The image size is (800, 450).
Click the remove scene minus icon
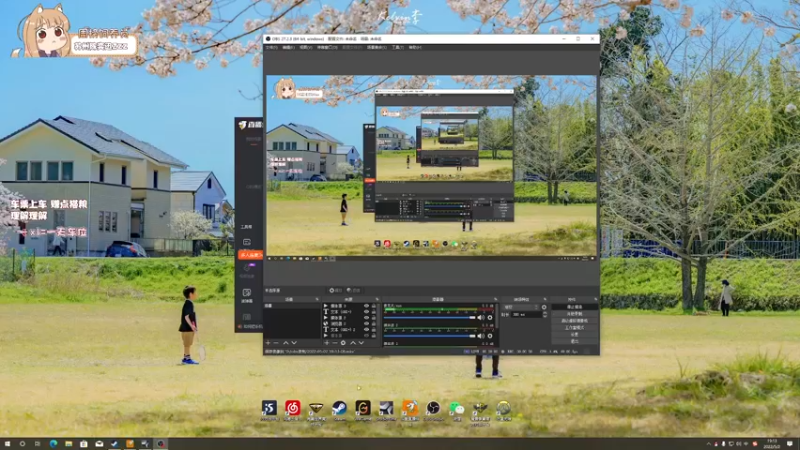(276, 343)
